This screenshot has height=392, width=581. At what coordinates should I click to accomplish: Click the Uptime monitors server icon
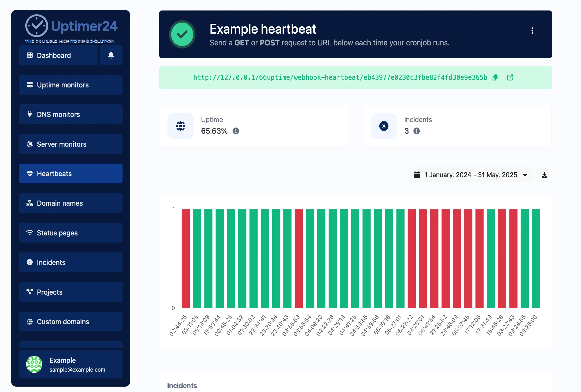tap(30, 85)
